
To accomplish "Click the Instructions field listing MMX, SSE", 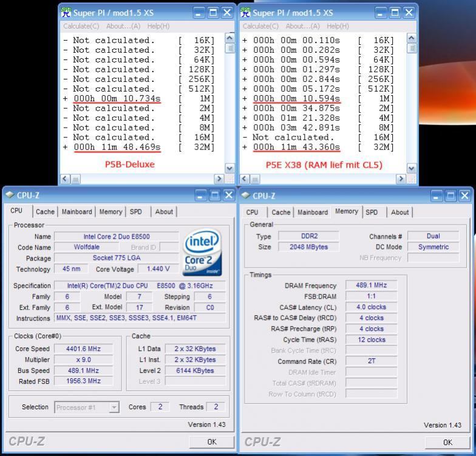I will (140, 318).
